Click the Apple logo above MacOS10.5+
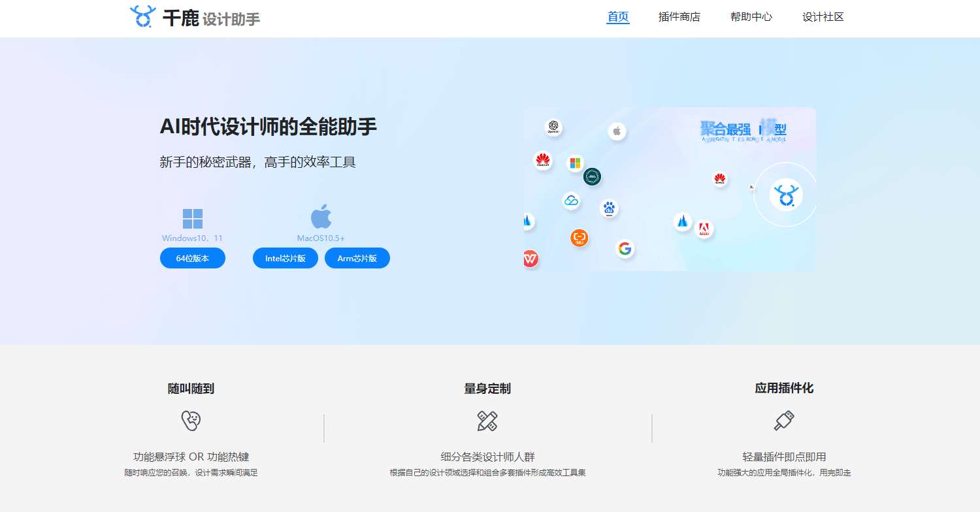 coord(321,216)
